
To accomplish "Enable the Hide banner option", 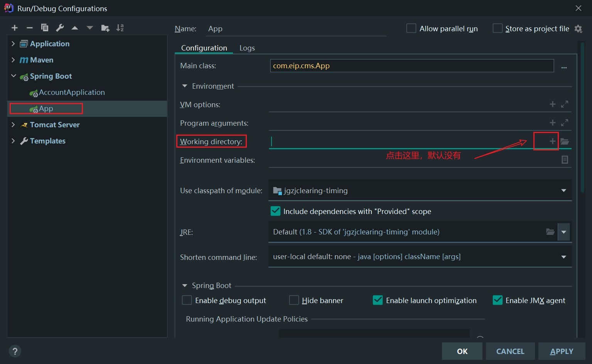I will 294,300.
